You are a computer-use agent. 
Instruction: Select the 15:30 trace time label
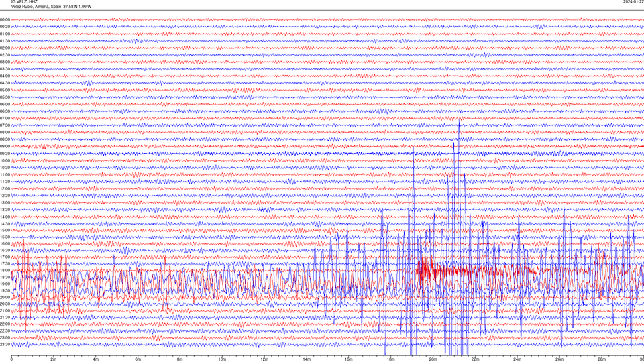[x=5, y=237]
